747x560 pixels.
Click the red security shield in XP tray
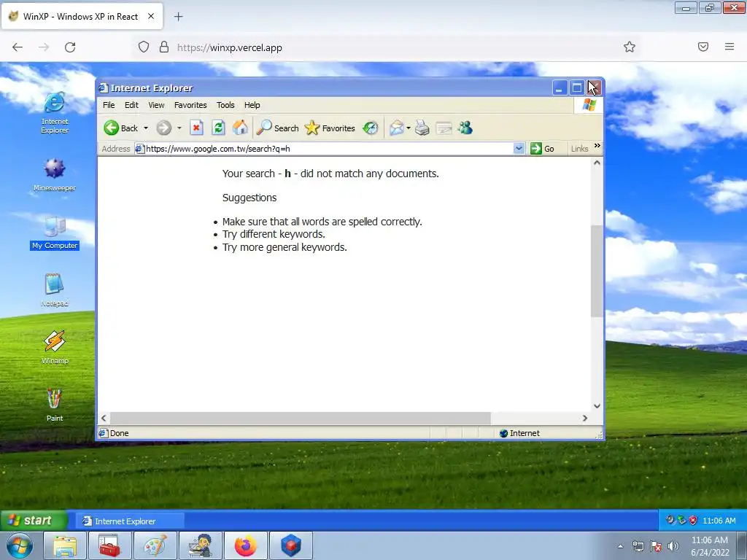pos(693,521)
